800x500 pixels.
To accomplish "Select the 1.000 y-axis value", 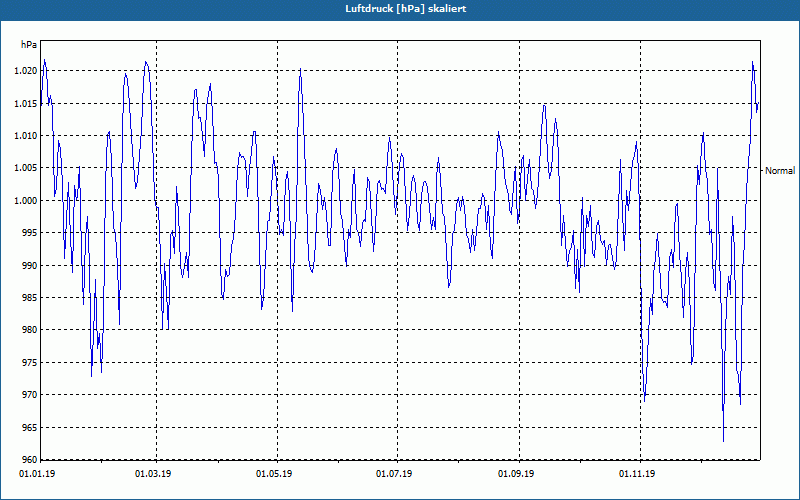I will 26,201.
